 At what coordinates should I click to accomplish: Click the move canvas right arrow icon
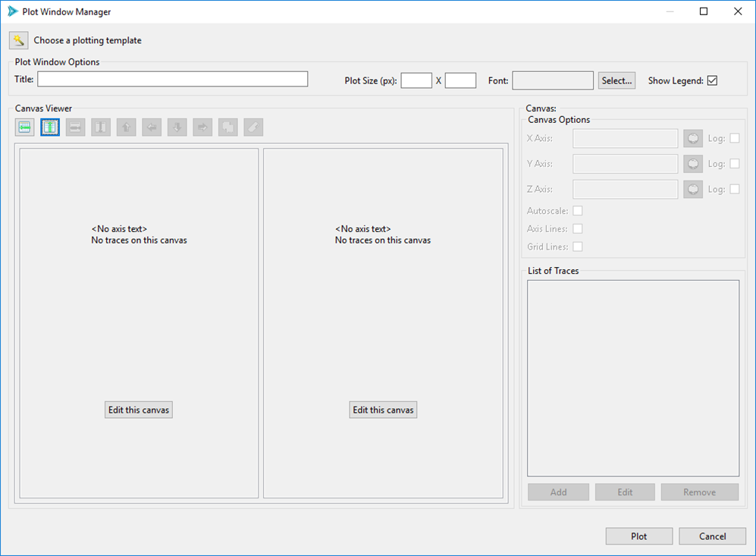pos(202,127)
